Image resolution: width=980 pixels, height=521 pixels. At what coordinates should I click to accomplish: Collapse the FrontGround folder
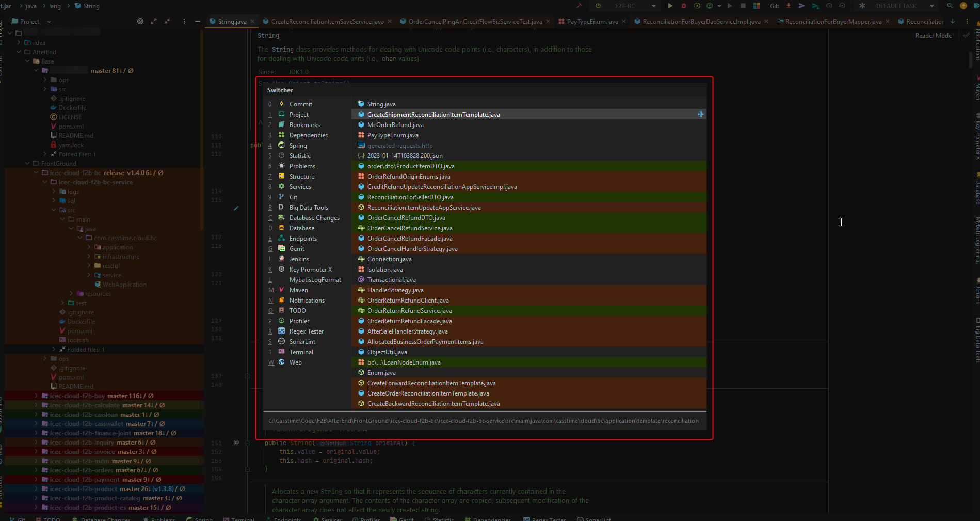(27, 164)
